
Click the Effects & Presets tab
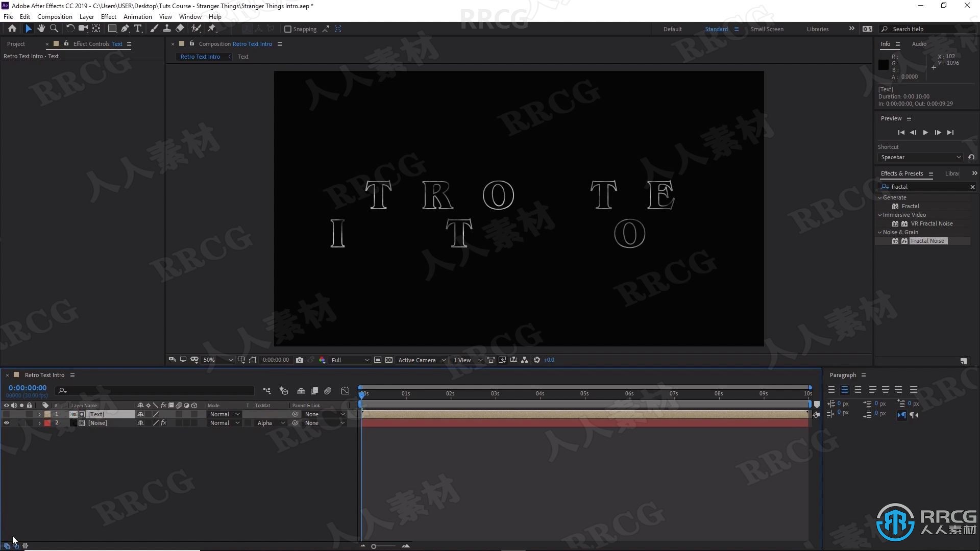coord(901,173)
